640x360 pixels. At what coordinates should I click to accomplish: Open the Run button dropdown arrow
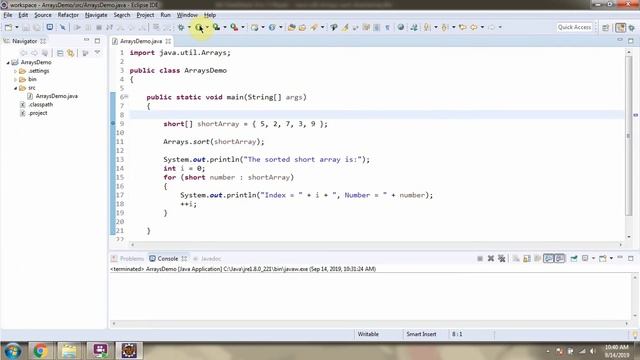[207, 27]
